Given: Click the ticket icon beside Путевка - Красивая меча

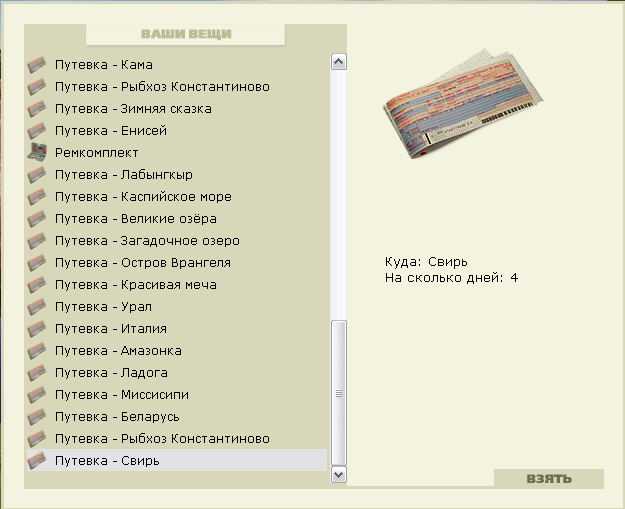Looking at the screenshot, I should (37, 285).
